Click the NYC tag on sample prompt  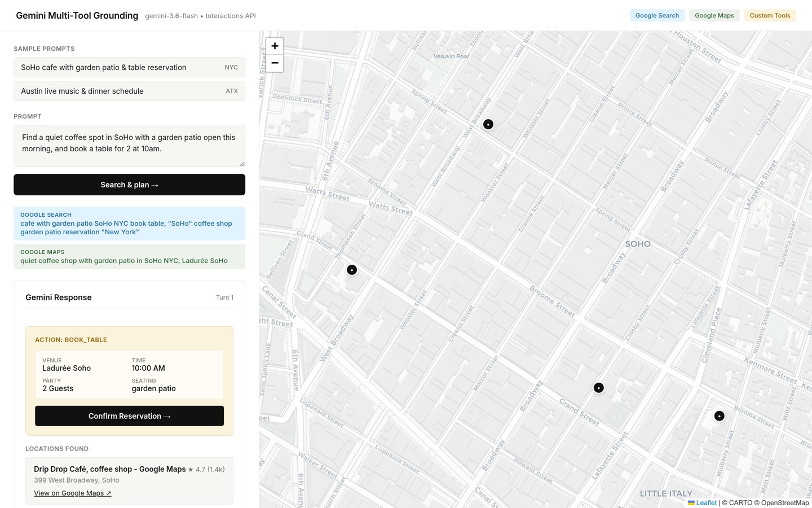tap(231, 67)
